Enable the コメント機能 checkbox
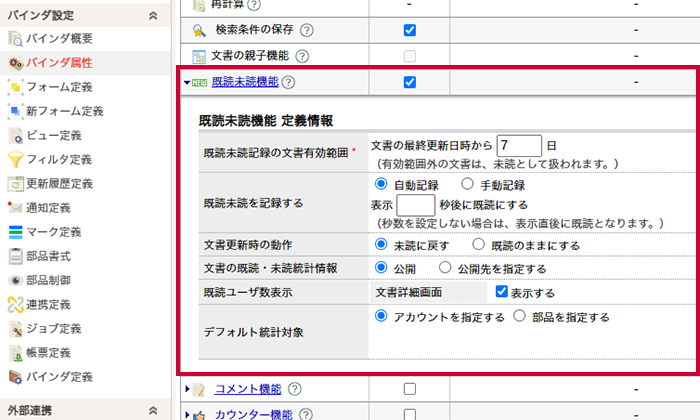Viewport: 700px width, 420px height. click(x=409, y=389)
